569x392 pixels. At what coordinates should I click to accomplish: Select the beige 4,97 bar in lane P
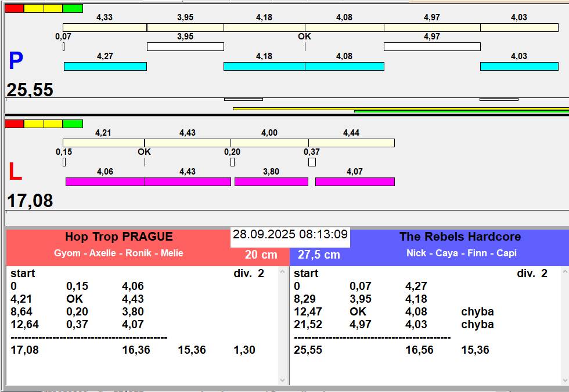(x=432, y=27)
